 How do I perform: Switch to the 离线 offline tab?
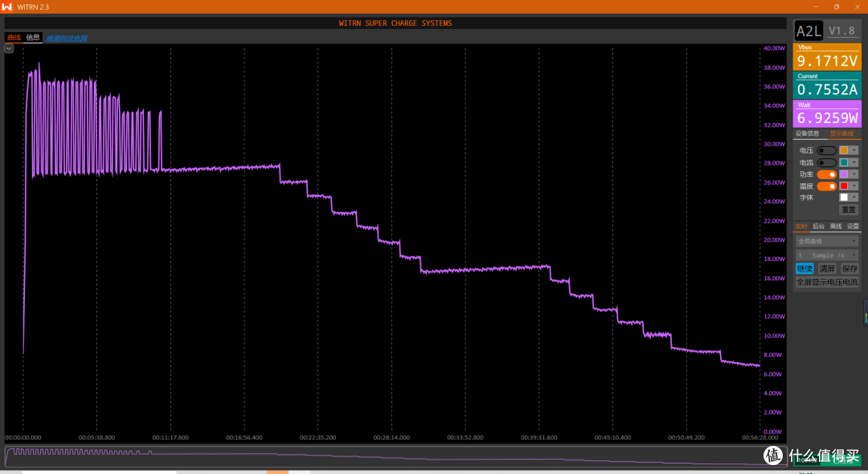point(835,227)
